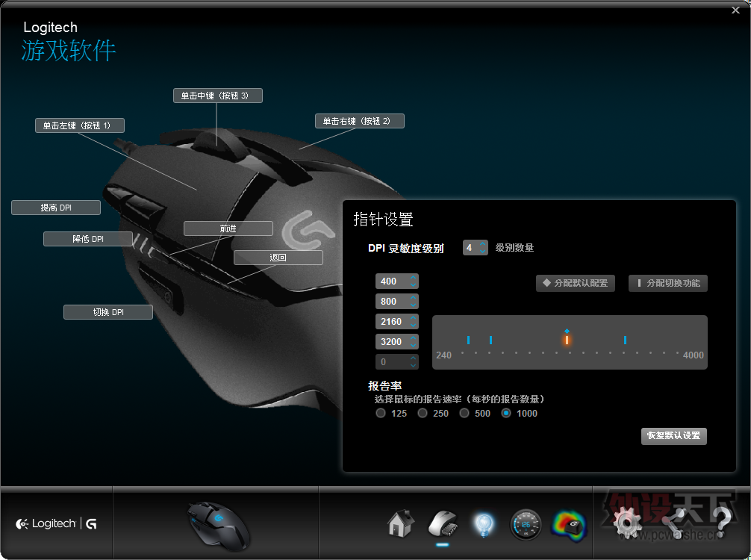
Task: Select the 提高 DPI button label
Action: [56, 208]
